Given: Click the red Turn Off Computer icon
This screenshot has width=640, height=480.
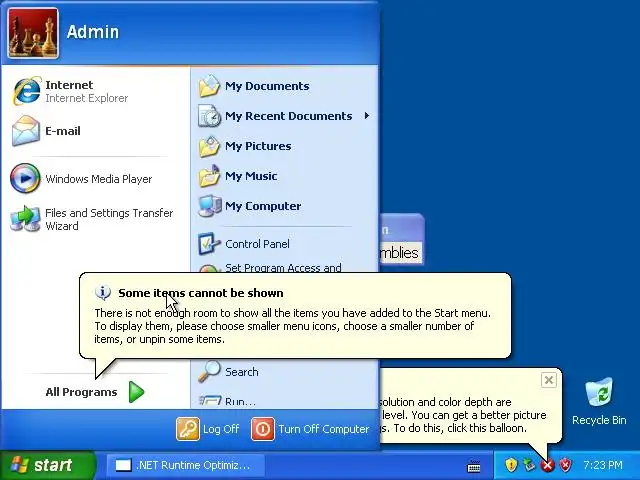Looking at the screenshot, I should [262, 429].
